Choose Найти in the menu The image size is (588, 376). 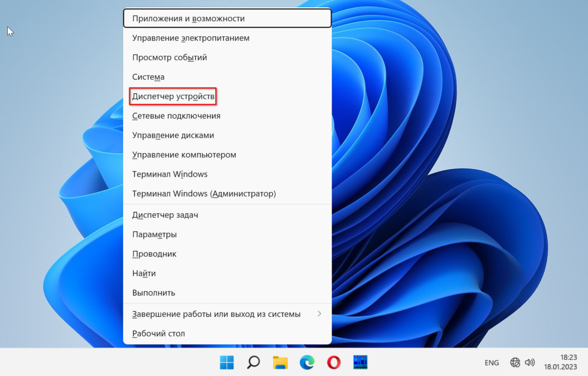click(x=227, y=274)
